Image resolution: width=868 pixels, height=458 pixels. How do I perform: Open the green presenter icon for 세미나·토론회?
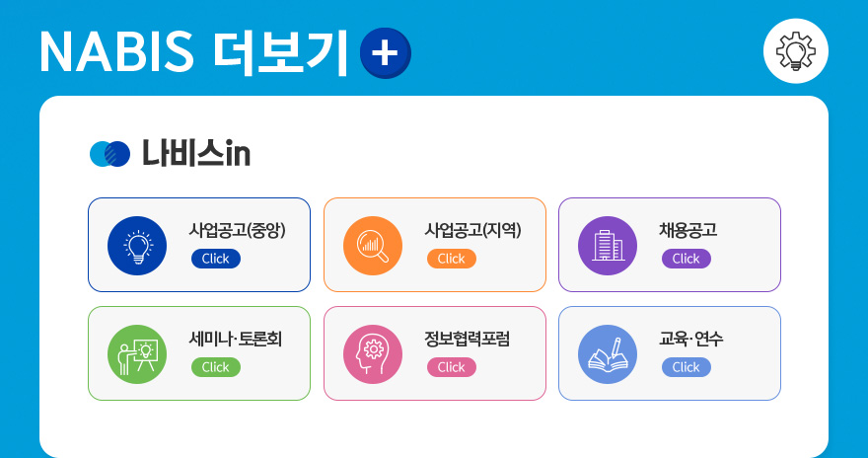click(x=137, y=354)
